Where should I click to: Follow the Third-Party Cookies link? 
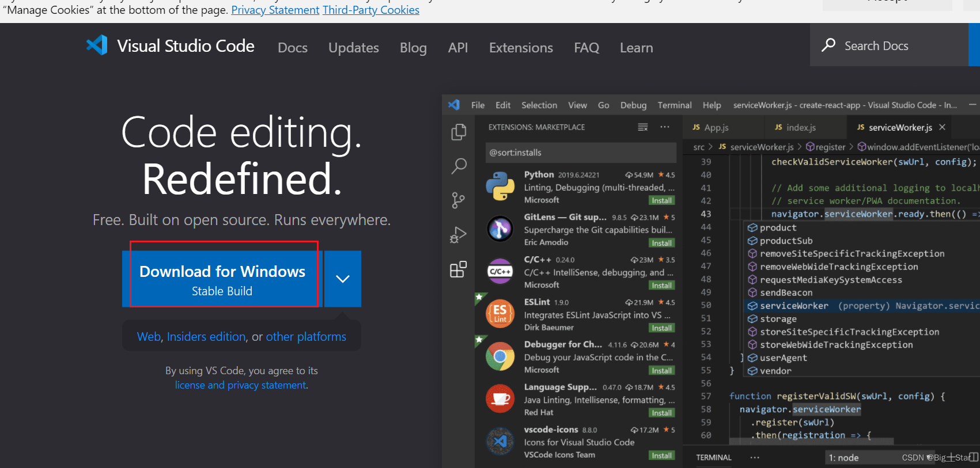[371, 10]
